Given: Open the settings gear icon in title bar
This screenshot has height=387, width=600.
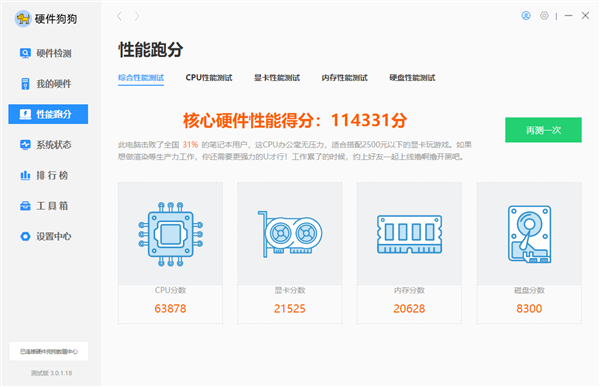Looking at the screenshot, I should pos(544,16).
